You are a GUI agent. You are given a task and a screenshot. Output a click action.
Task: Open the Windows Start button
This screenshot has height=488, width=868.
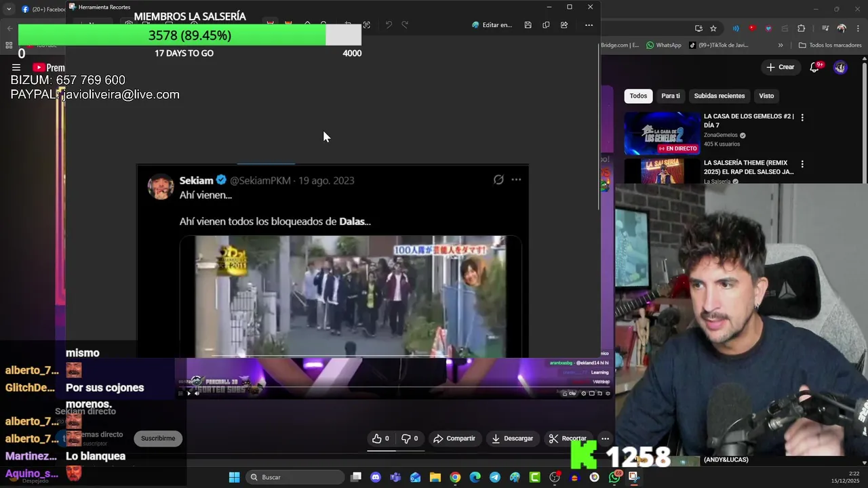[x=234, y=477]
